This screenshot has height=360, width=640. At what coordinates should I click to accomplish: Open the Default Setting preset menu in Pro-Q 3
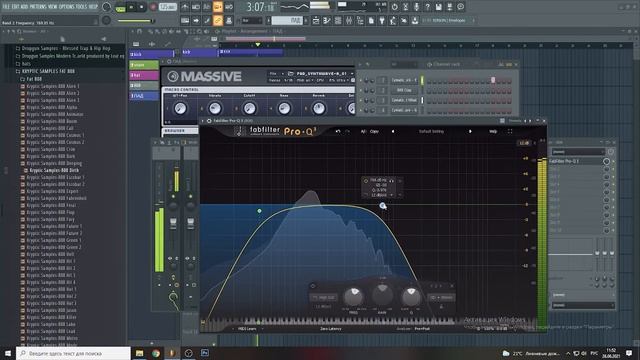click(x=431, y=131)
